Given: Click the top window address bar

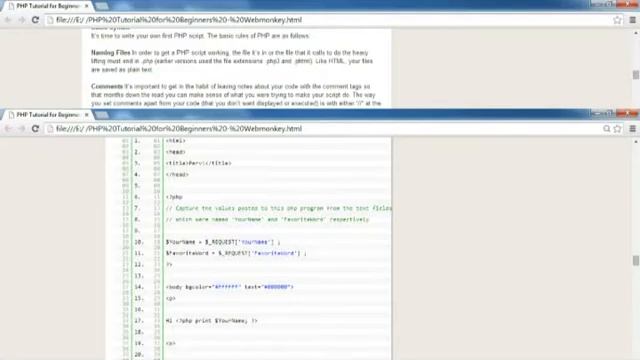Looking at the screenshot, I should pyautogui.click(x=333, y=20).
